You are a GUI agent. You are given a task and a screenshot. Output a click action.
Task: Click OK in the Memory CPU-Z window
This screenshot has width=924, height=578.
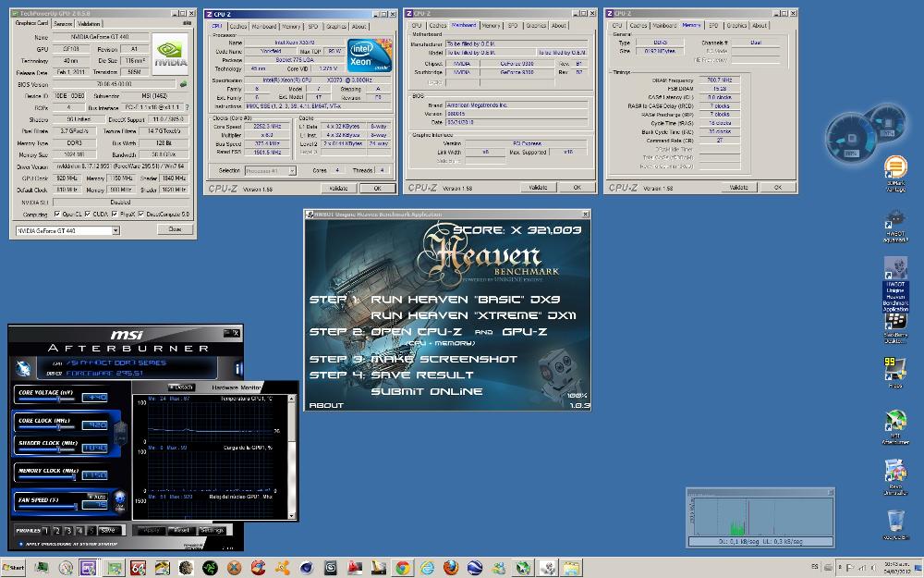point(777,188)
